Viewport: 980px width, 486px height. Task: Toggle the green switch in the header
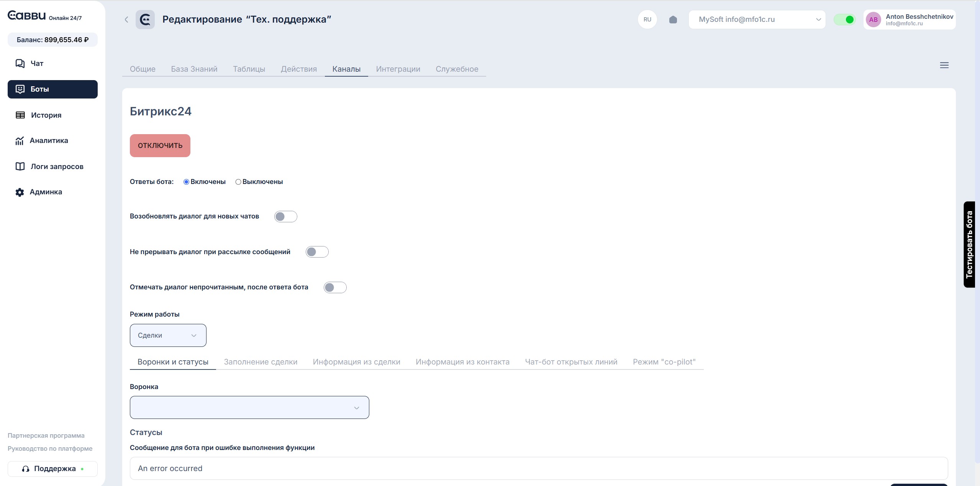844,20
